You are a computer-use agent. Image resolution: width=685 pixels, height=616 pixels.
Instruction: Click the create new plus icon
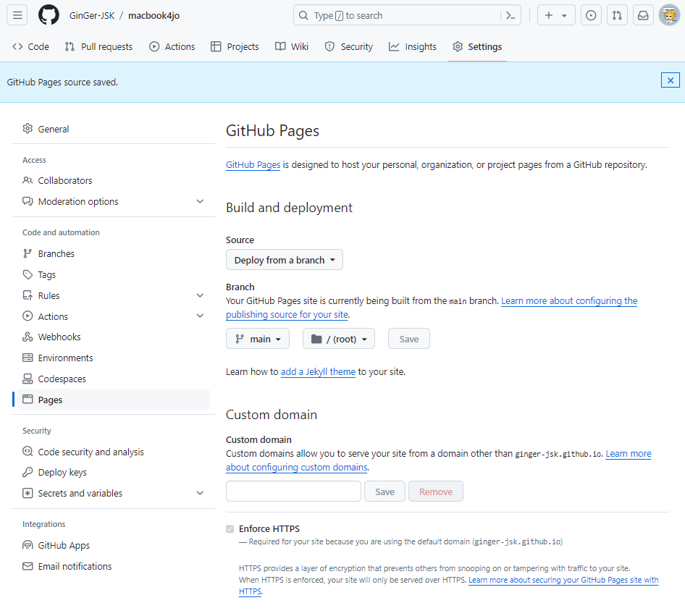(x=549, y=15)
